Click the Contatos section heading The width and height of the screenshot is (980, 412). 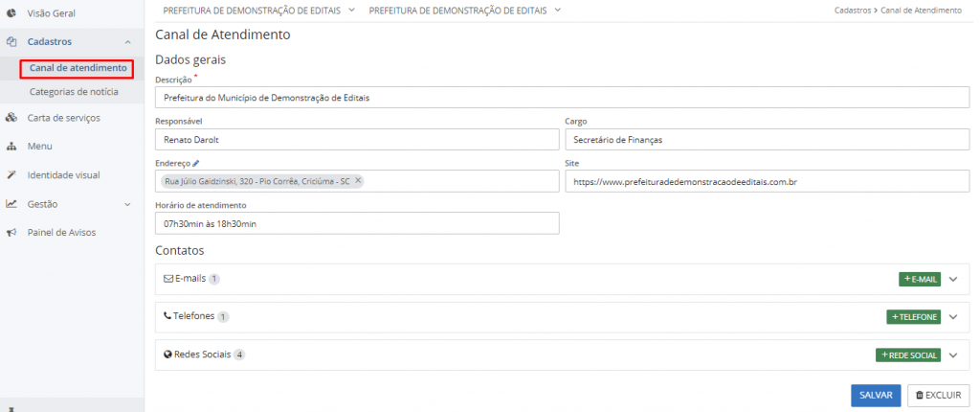pyautogui.click(x=179, y=251)
